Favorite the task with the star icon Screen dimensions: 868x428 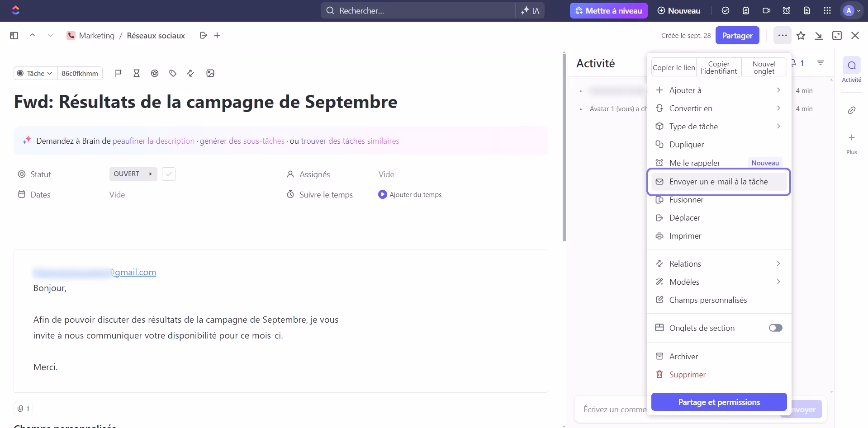click(801, 35)
